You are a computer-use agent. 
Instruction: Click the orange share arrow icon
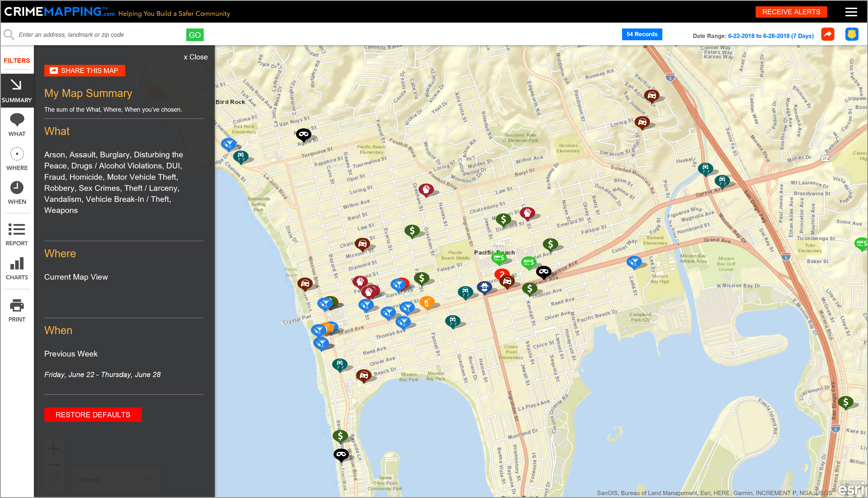pos(827,34)
